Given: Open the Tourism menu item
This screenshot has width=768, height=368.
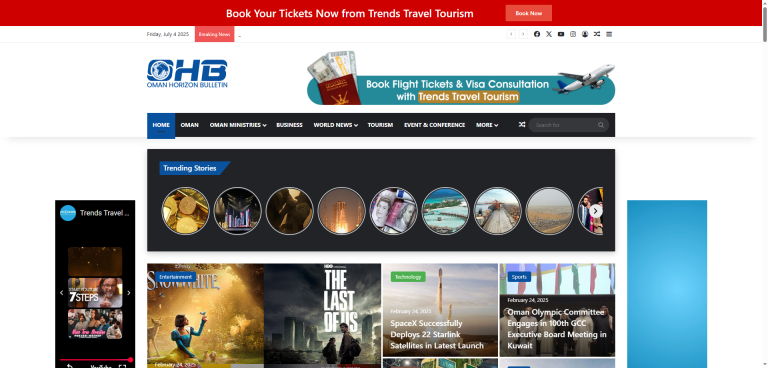Looking at the screenshot, I should (x=380, y=125).
